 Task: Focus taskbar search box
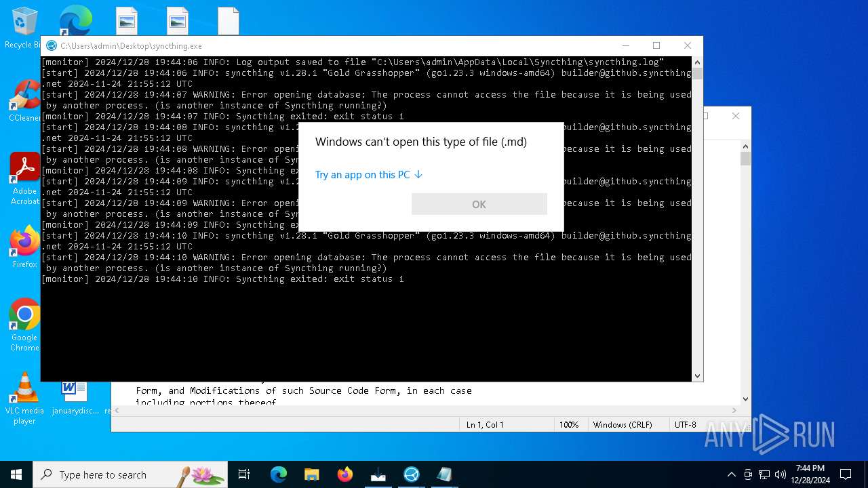130,474
